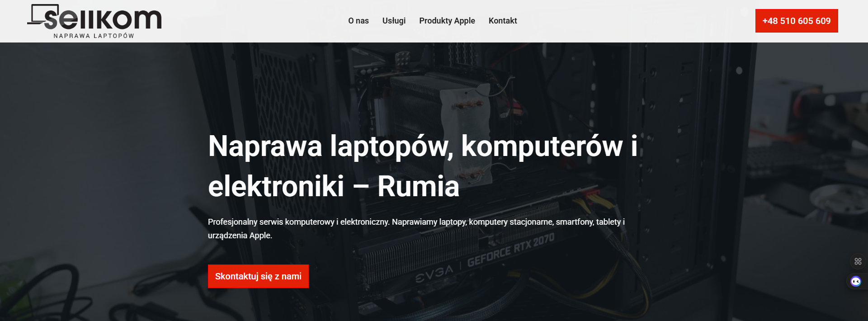
Task: Click the Selkom logo wordmark
Action: coord(102,19)
